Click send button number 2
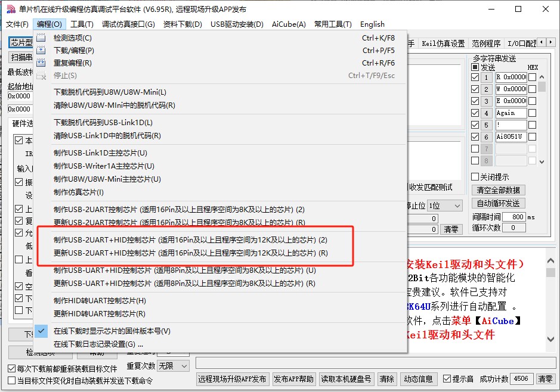 [486, 89]
